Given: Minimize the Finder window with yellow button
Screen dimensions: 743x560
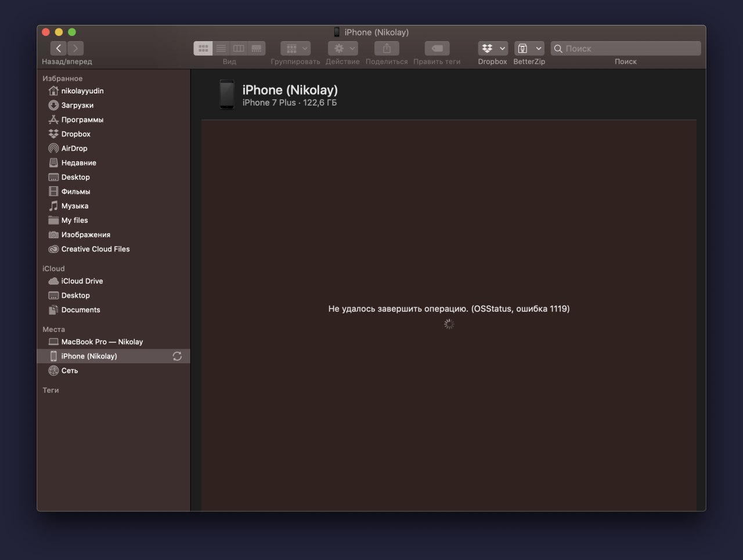Looking at the screenshot, I should click(x=59, y=32).
